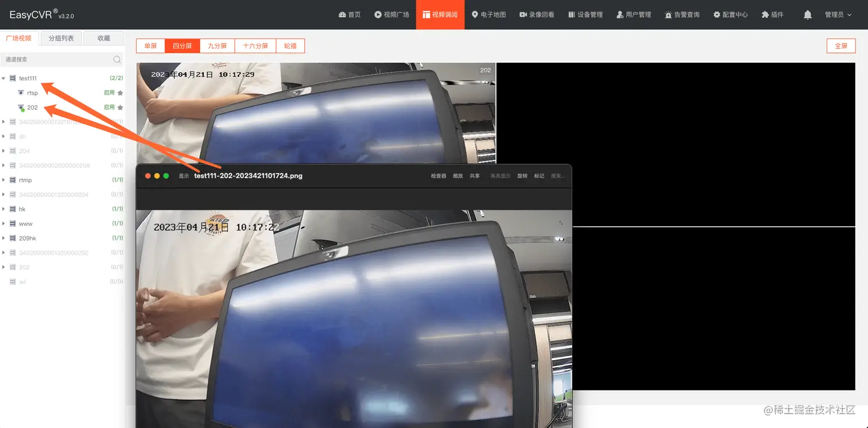The height and width of the screenshot is (428, 868).
Task: Open 首页 dashboard in top navigation
Action: 350,14
